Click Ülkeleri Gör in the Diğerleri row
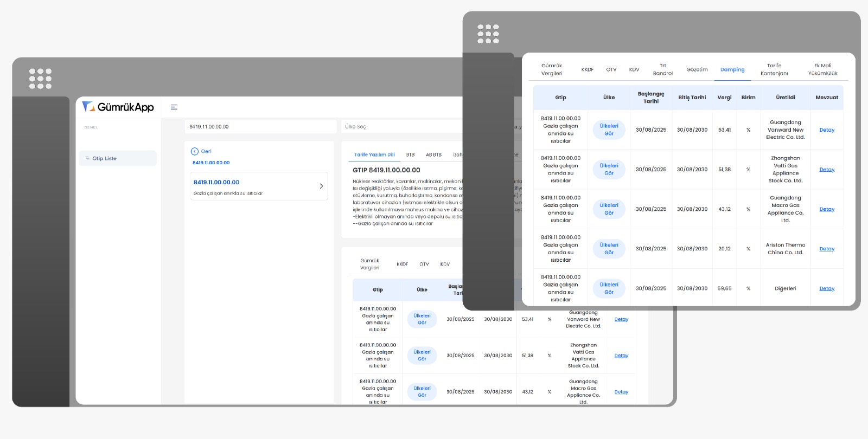868x439 pixels. pyautogui.click(x=609, y=288)
